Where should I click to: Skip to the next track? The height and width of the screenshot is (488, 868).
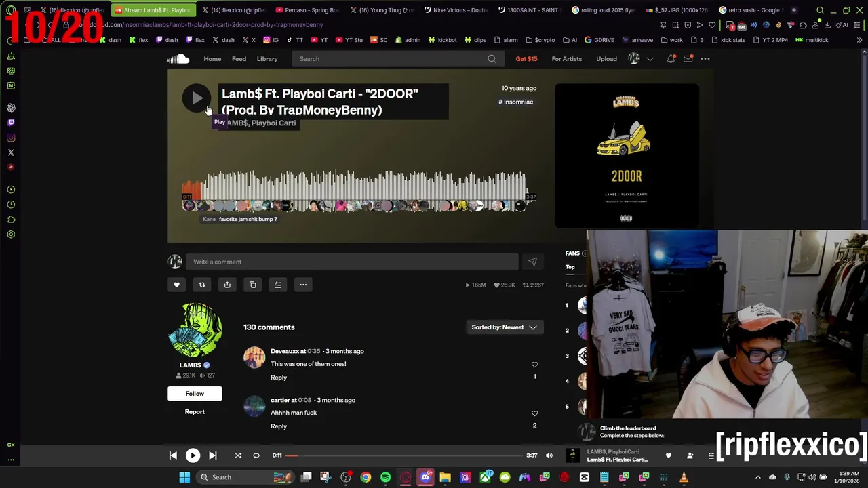coord(212,455)
